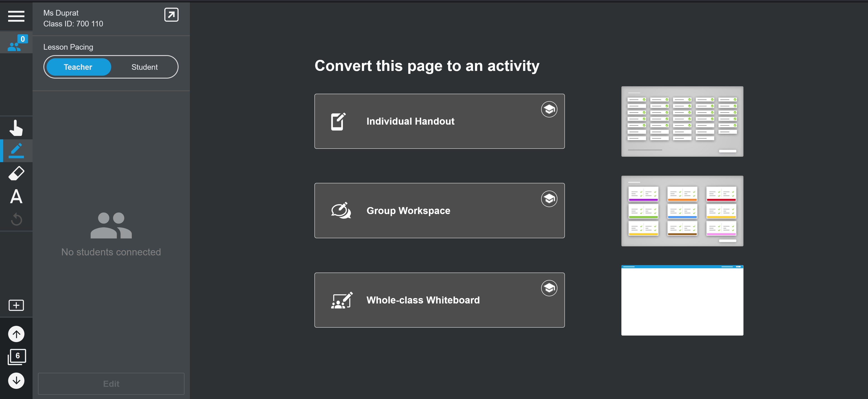Image resolution: width=868 pixels, height=399 pixels.
Task: Set Lesson Pacing to Student
Action: point(145,67)
